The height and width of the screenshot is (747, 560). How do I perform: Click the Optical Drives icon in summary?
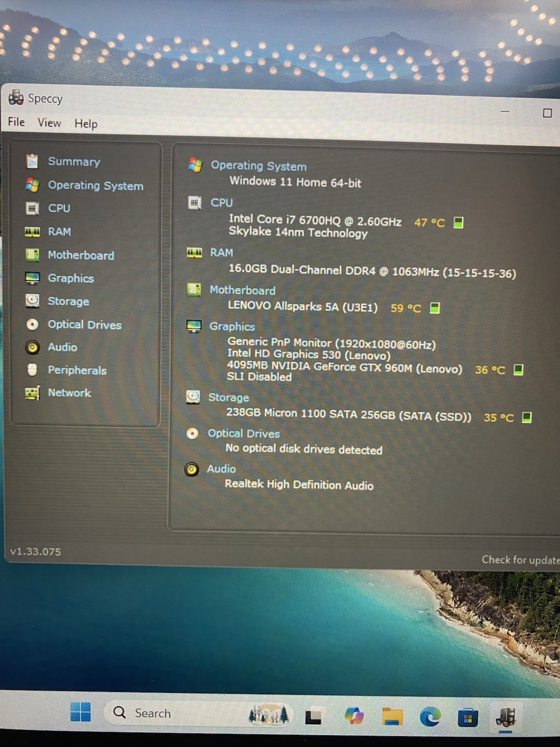pos(192,433)
